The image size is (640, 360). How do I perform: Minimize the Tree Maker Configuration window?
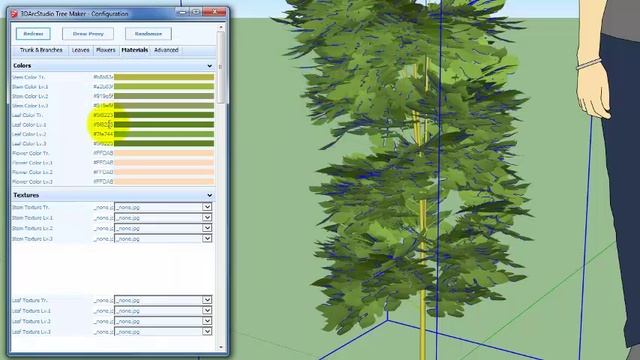(x=182, y=13)
